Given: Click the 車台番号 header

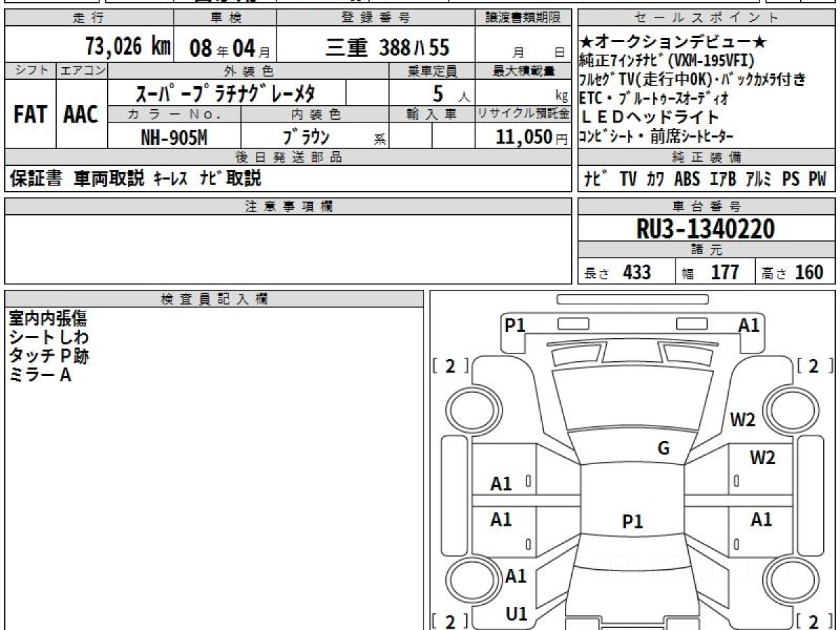Looking at the screenshot, I should pyautogui.click(x=706, y=206).
